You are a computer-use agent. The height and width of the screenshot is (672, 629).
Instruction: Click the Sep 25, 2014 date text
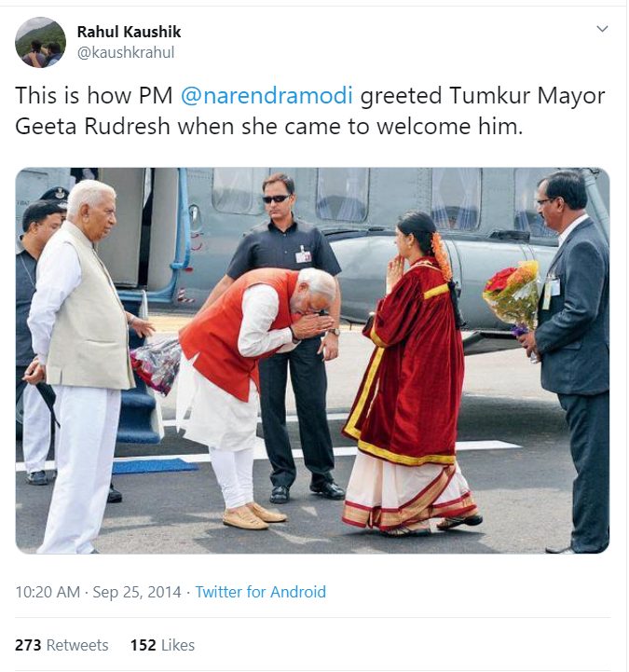tap(137, 592)
